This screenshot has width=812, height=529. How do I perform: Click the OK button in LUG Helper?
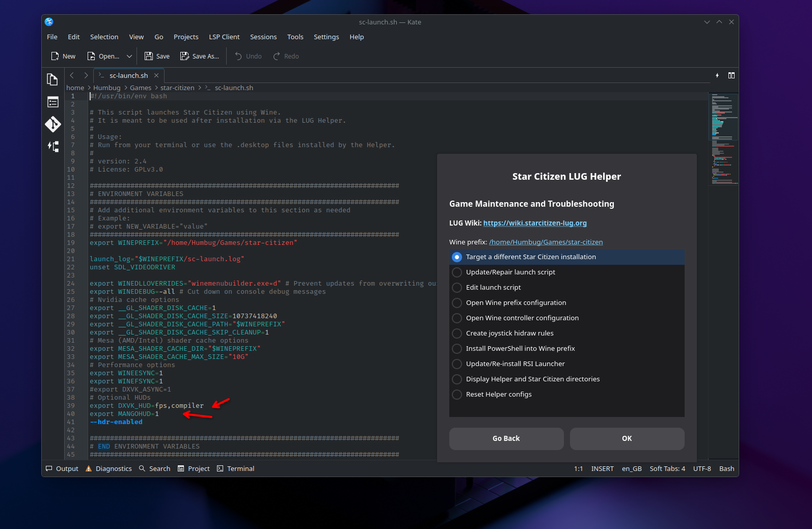[x=627, y=438]
